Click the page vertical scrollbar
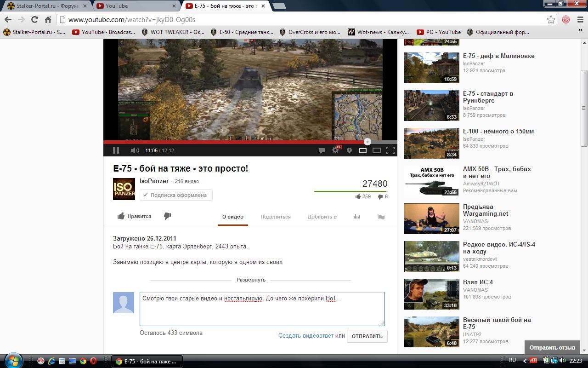588x368 pixels. click(x=584, y=108)
